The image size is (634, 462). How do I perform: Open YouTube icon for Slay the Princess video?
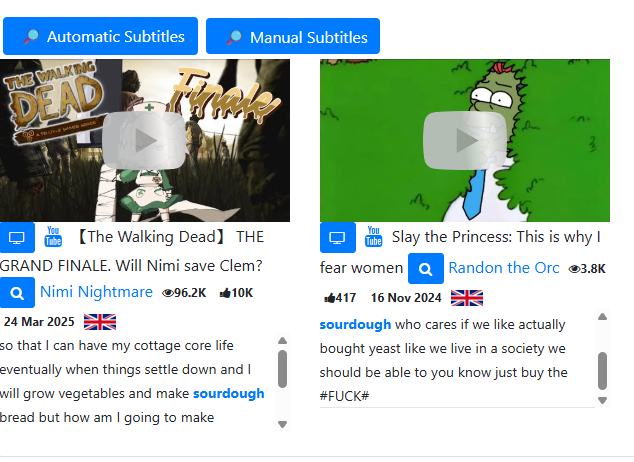[x=374, y=237]
